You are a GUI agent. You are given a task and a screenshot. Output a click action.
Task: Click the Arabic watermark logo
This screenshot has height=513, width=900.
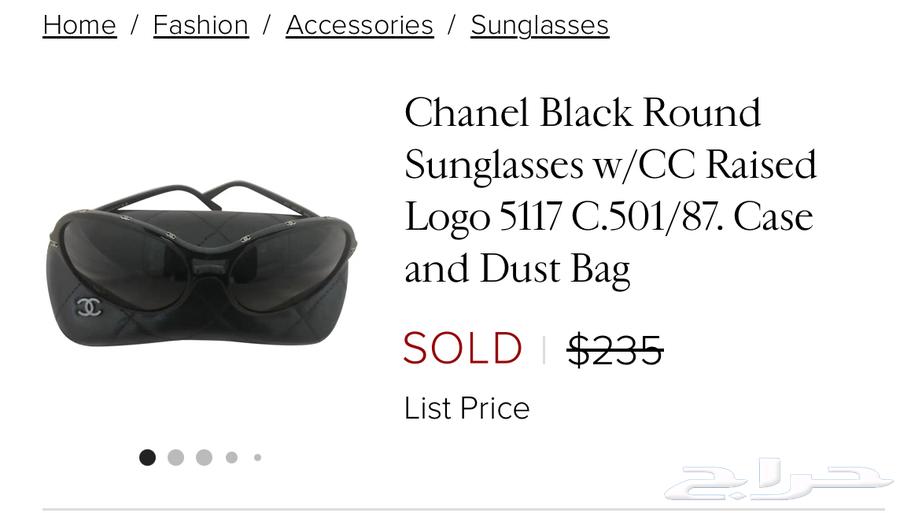point(778,482)
